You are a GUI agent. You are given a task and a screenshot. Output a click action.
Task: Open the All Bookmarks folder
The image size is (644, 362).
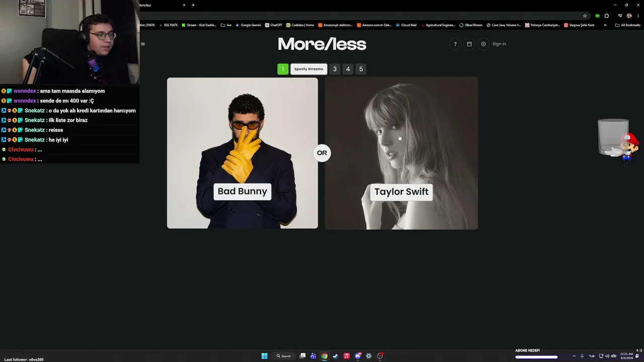[628, 25]
